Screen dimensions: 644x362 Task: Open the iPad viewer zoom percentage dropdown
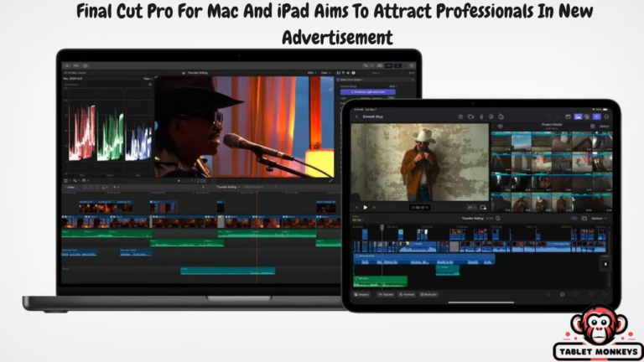[471, 208]
